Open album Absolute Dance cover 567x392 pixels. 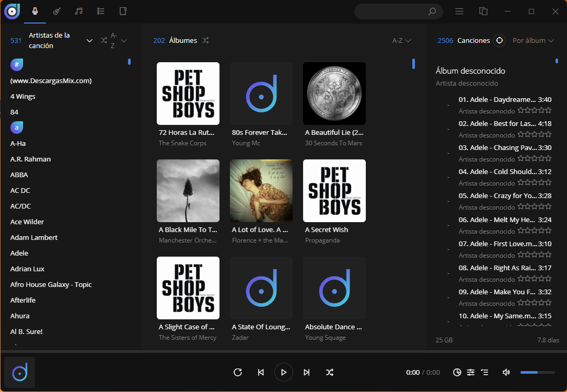334,288
